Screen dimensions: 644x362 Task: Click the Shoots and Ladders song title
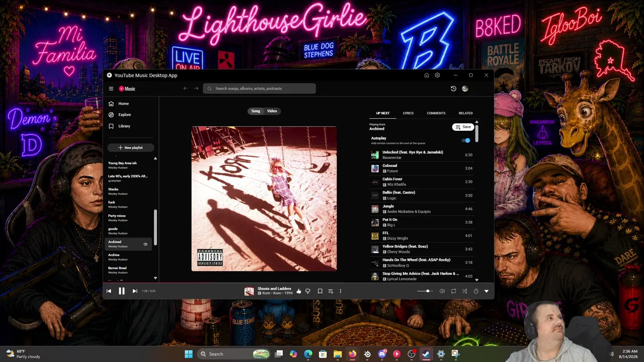click(x=274, y=289)
